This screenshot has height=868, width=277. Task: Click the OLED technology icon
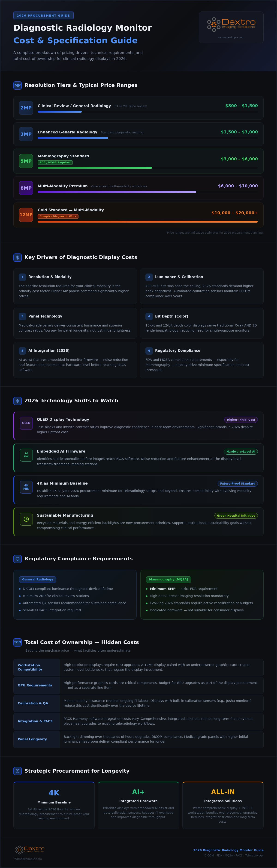tap(26, 423)
